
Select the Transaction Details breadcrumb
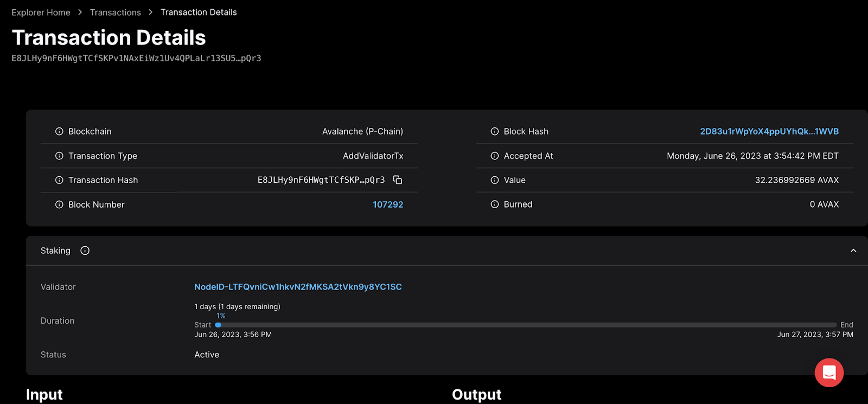pos(199,12)
